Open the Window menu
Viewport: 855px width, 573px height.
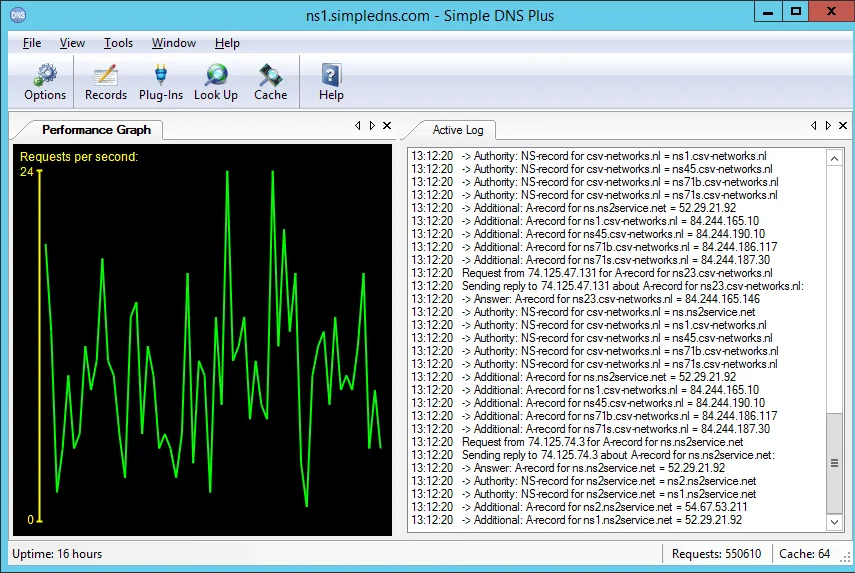point(173,43)
